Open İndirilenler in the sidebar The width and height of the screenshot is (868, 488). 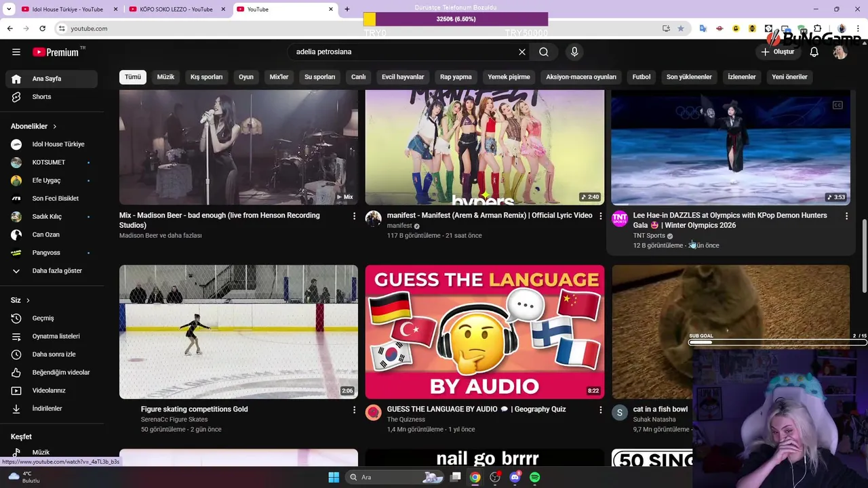[52, 409]
